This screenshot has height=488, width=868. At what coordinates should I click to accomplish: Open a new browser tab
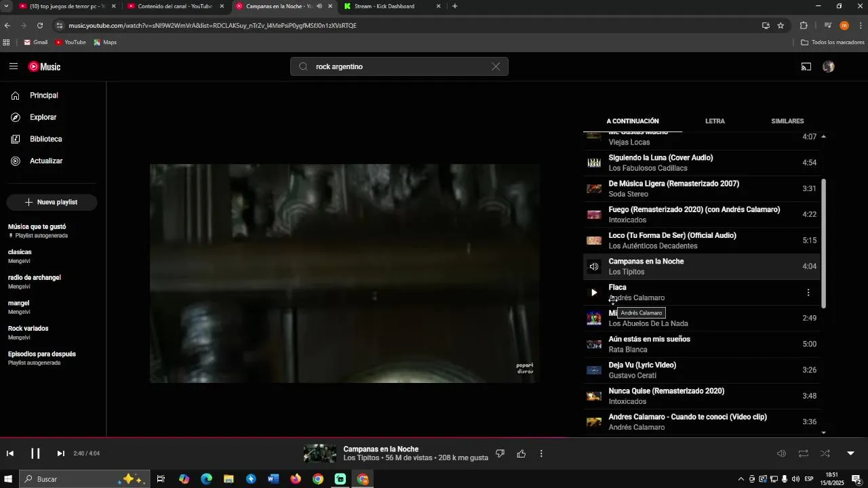[x=454, y=6]
